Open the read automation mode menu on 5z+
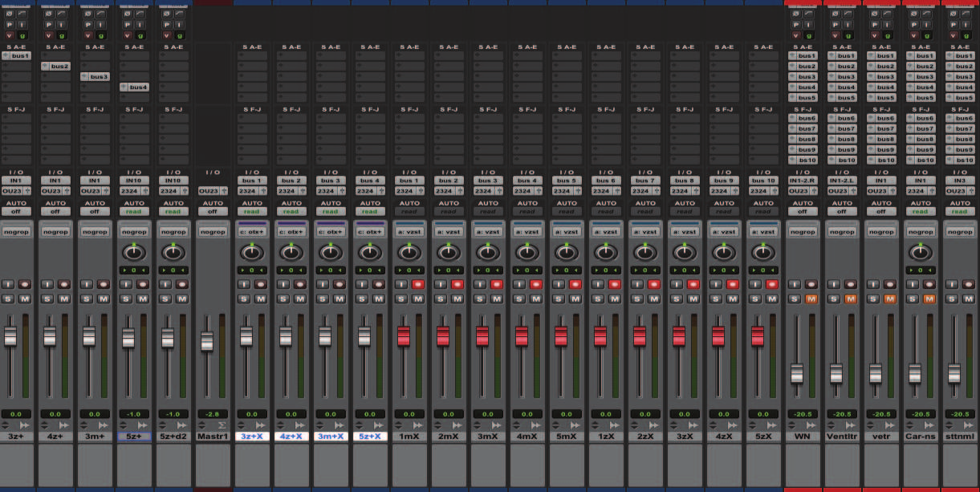This screenshot has height=492, width=980. 134,212
